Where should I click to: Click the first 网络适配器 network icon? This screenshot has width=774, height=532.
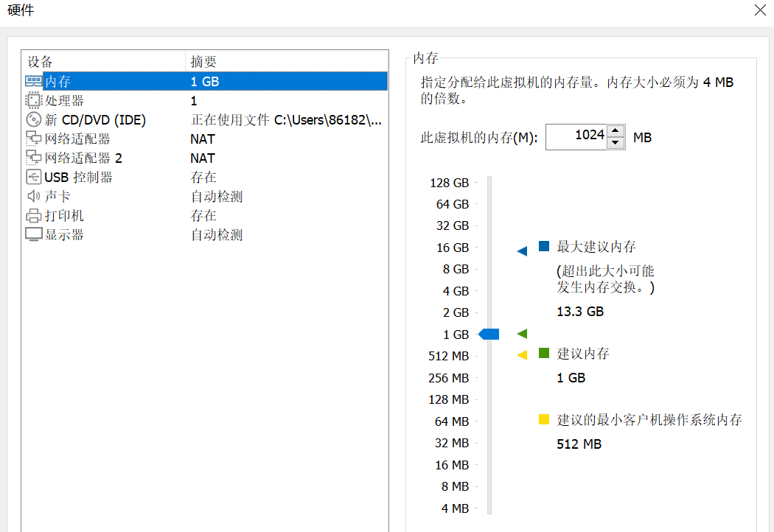tap(34, 139)
